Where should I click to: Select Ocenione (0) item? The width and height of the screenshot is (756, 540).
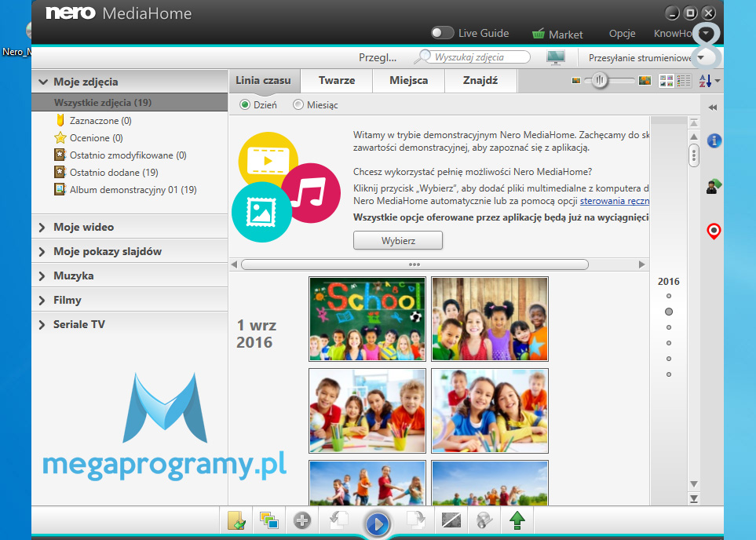coord(96,138)
